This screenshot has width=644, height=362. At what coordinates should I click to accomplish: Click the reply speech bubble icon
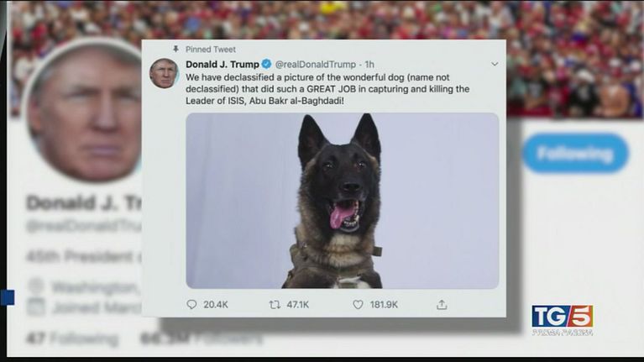(x=191, y=305)
